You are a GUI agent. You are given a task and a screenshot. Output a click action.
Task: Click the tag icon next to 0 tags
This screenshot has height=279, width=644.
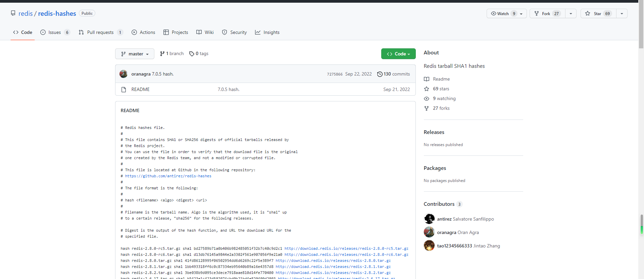pos(192,54)
